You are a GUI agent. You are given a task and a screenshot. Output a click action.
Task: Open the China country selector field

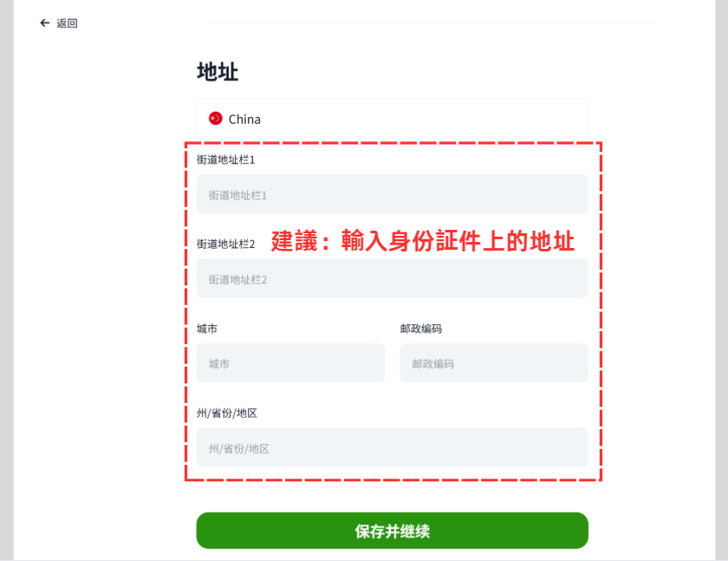(x=393, y=119)
